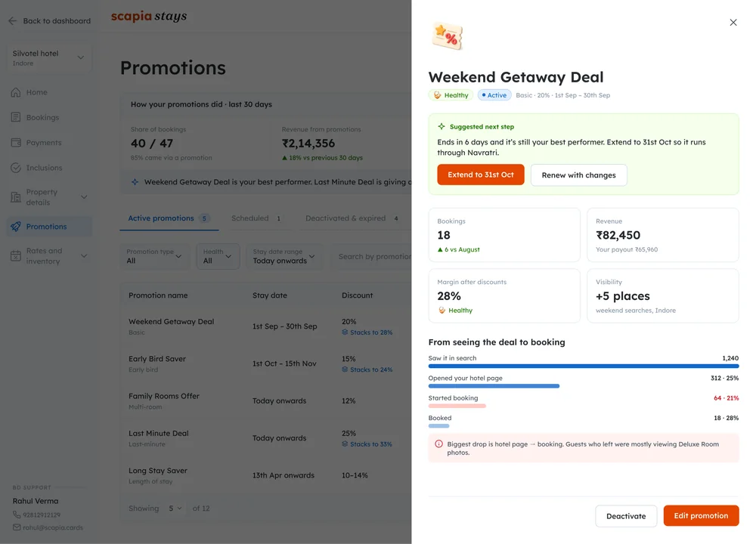
Task: Click the Visibility +5 places card
Action: tap(663, 295)
